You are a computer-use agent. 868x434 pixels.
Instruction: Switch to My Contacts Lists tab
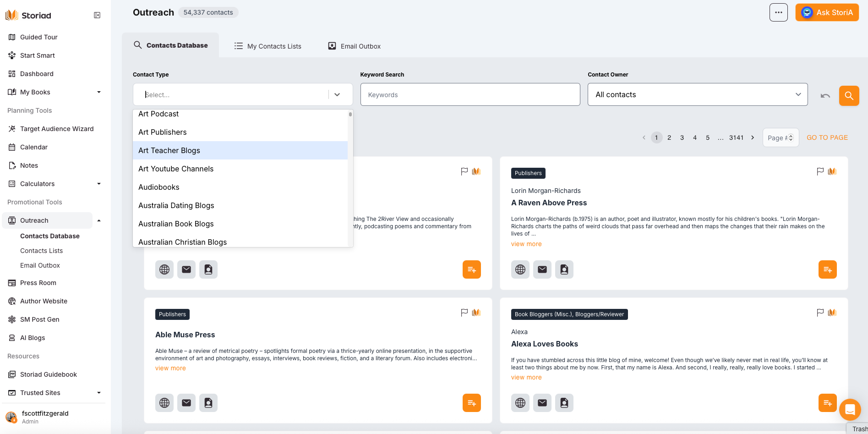pos(268,46)
